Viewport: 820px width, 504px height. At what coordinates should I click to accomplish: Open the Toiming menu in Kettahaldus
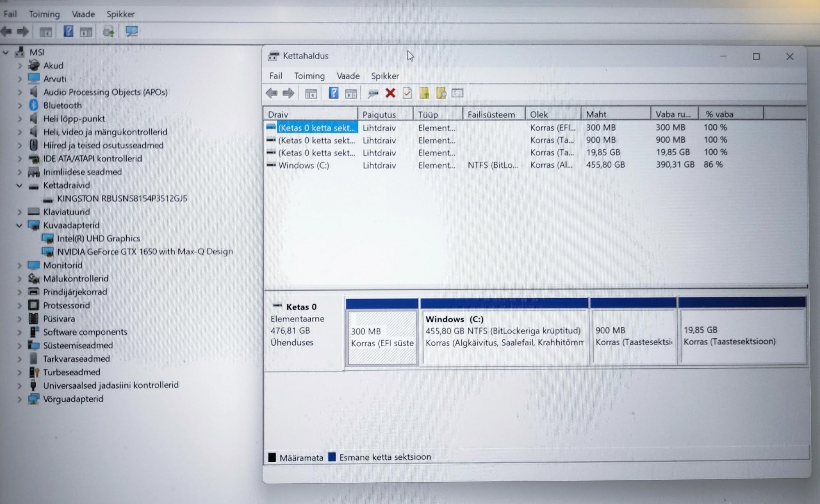(x=309, y=76)
